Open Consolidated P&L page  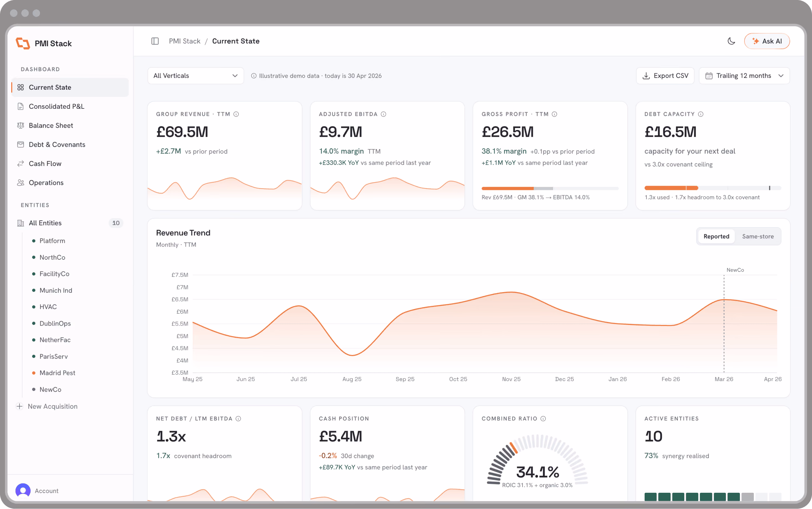70,106
